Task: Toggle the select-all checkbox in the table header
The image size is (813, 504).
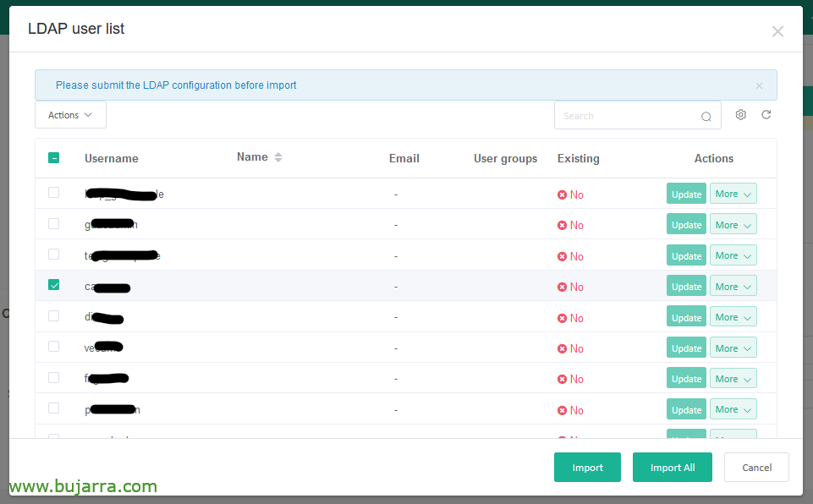Action: [x=53, y=157]
